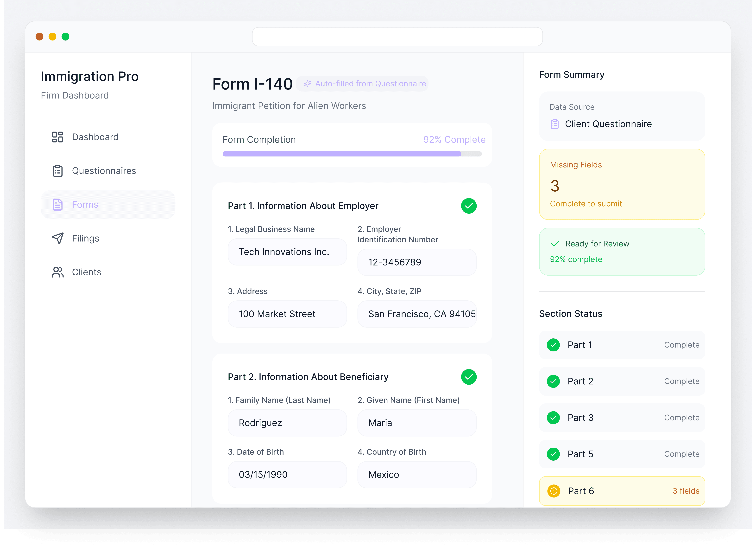Click the Questionnaires clipboard icon
756x549 pixels.
tap(57, 171)
